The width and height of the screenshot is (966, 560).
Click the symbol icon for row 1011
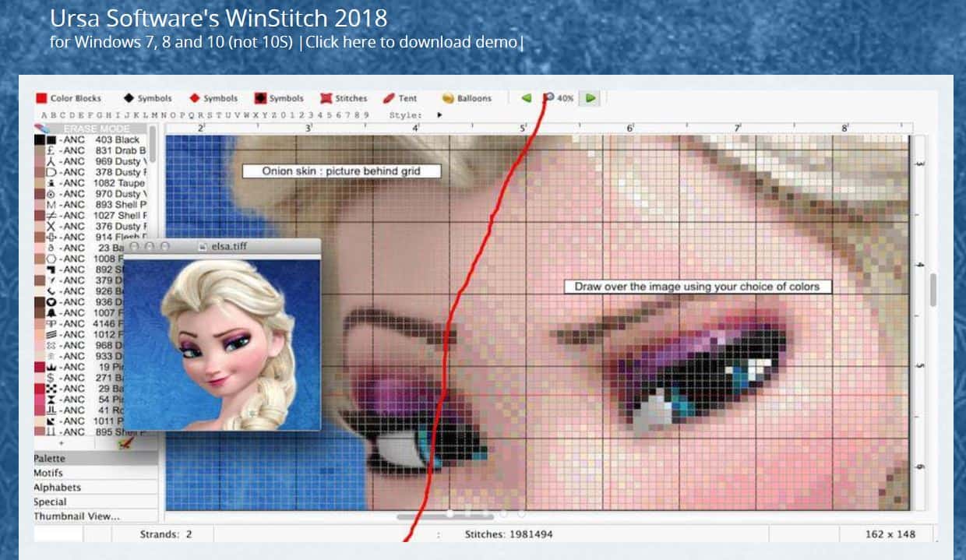tap(51, 421)
